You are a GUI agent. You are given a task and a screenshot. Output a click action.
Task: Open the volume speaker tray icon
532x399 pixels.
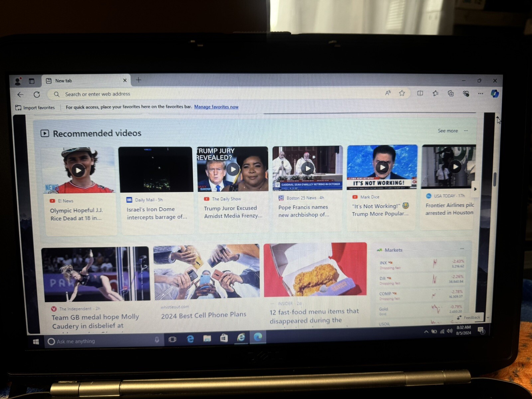[x=450, y=331]
